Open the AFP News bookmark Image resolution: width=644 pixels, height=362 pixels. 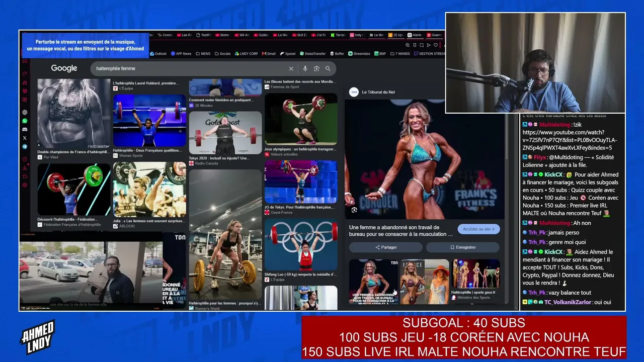point(181,54)
